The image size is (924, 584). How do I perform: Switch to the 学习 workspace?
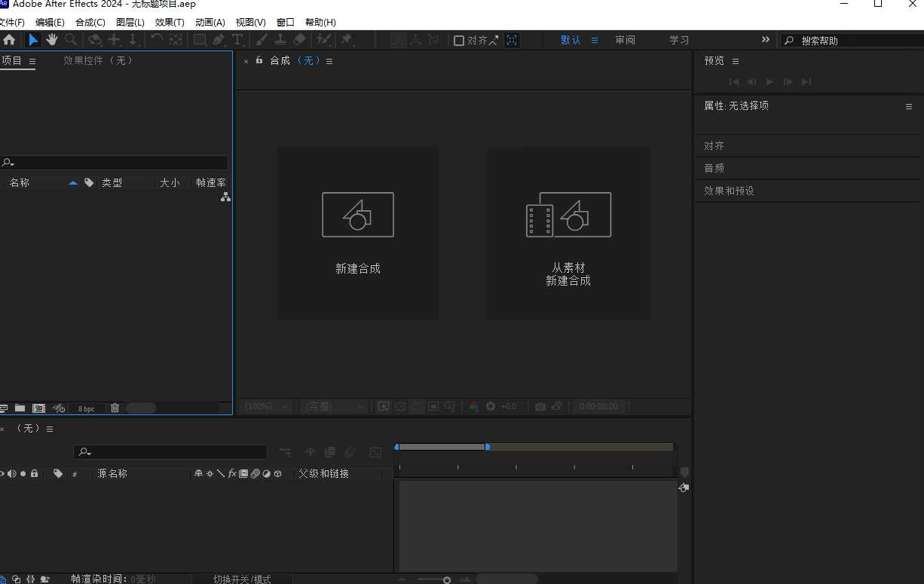point(679,41)
